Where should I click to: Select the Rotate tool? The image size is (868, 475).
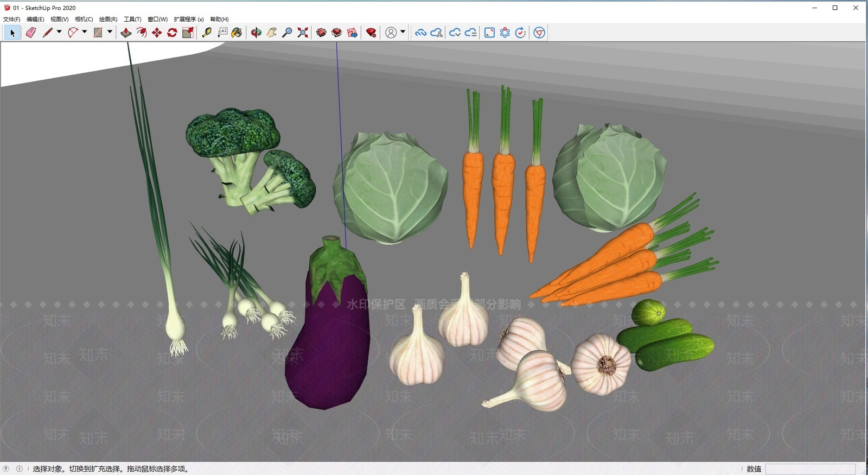172,33
